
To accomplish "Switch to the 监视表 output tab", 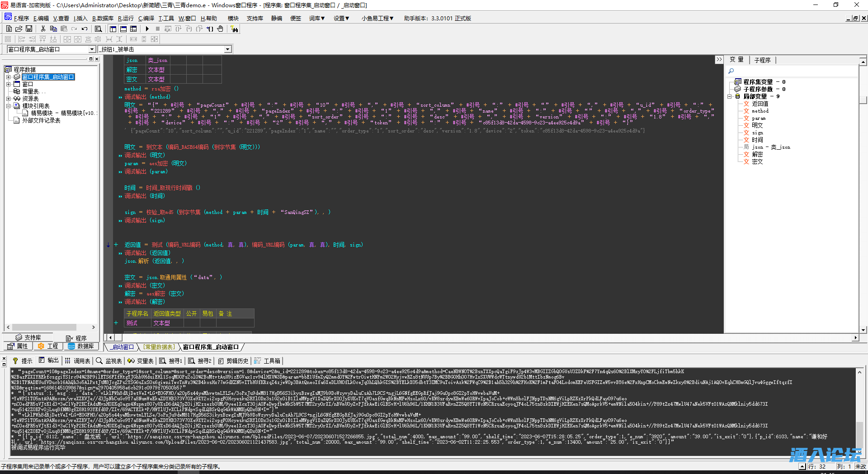I will (109, 361).
